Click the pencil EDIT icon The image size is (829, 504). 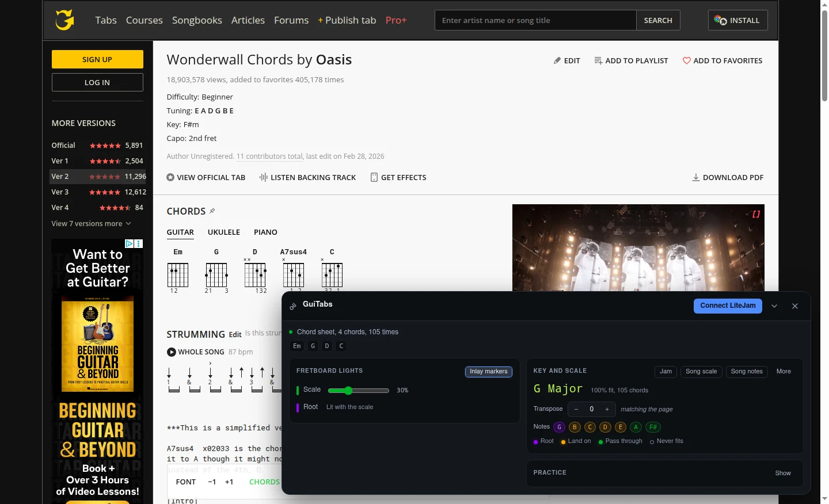tap(566, 60)
